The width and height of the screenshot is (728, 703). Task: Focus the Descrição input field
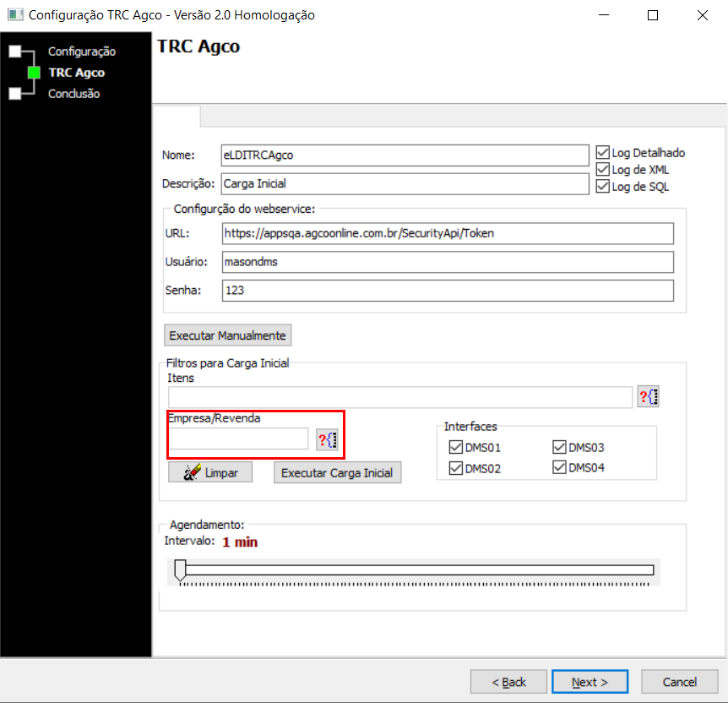(x=405, y=183)
